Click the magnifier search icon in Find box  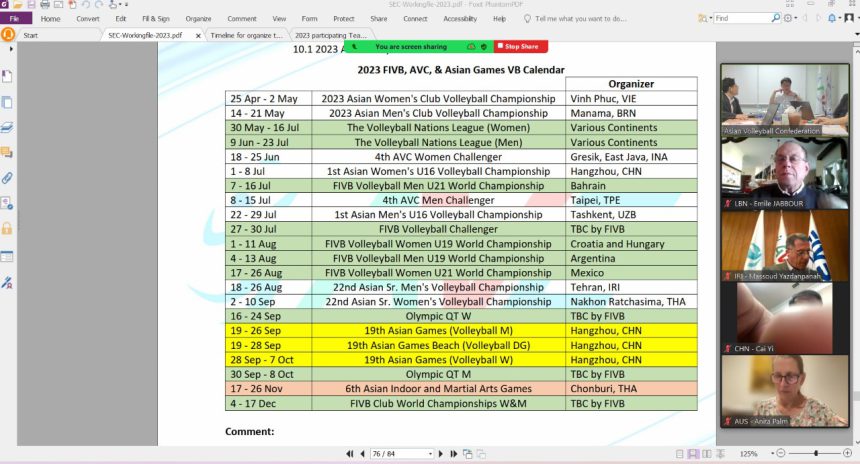pyautogui.click(x=776, y=18)
